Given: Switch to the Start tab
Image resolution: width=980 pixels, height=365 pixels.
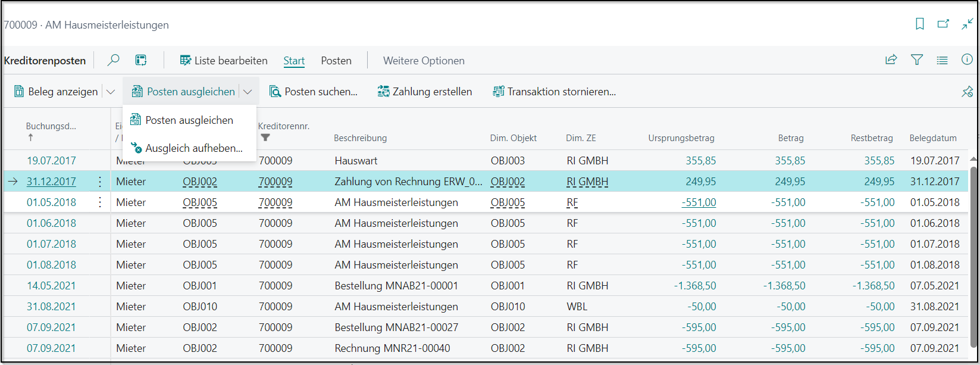Looking at the screenshot, I should coord(294,61).
